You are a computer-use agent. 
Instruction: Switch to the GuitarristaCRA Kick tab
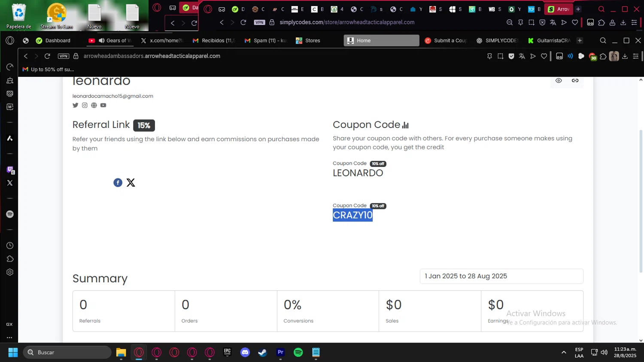coord(550,40)
